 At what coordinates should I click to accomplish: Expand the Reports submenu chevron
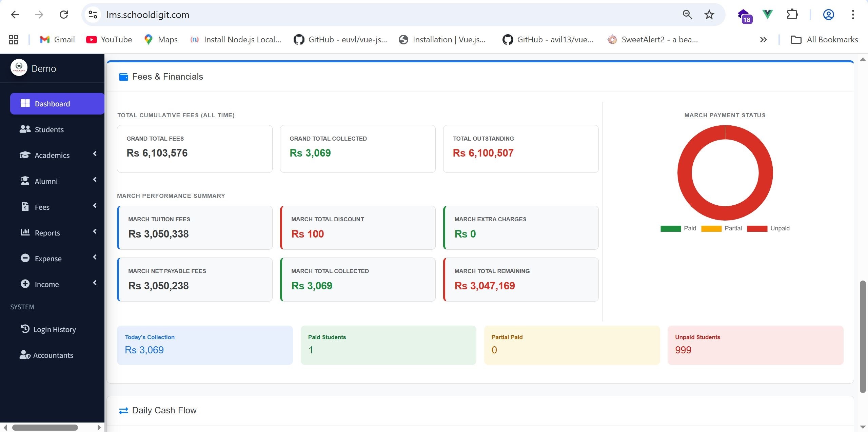click(95, 231)
